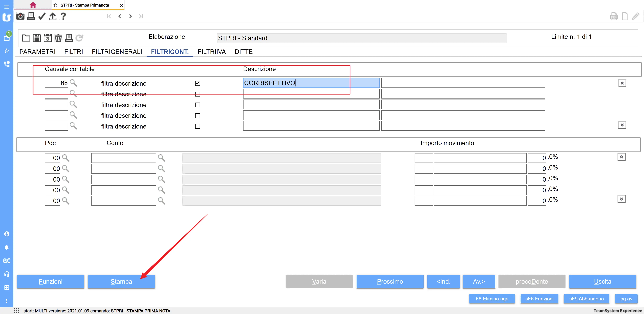Click the Uscita button

pyautogui.click(x=602, y=281)
